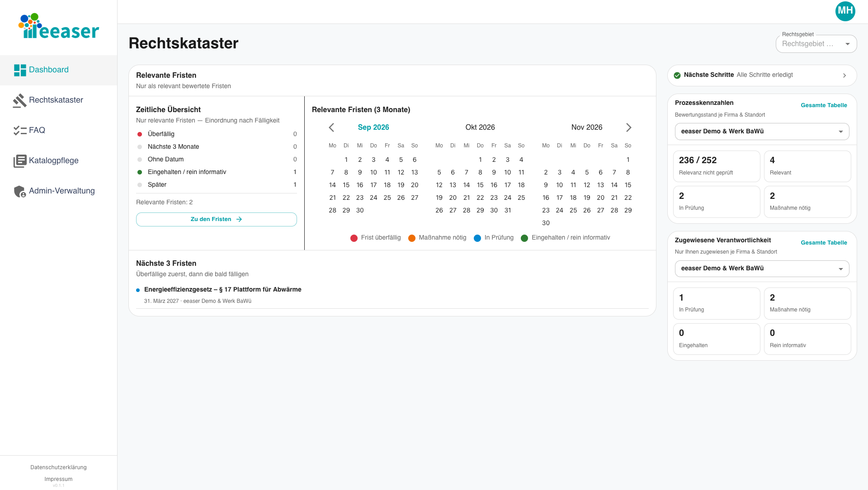Click the 0 Eingehalten card
Screen dimensions: 868x490
pos(717,339)
